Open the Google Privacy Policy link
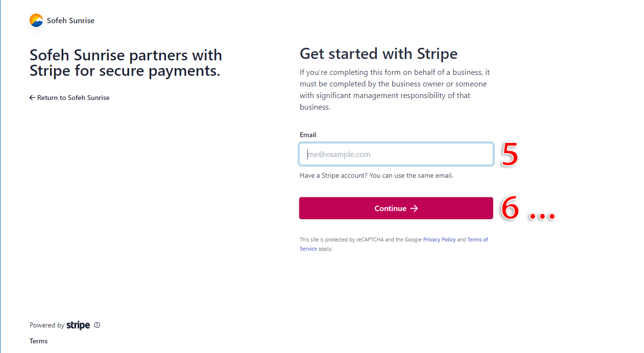Viewport: 644px width, 353px height. point(439,240)
